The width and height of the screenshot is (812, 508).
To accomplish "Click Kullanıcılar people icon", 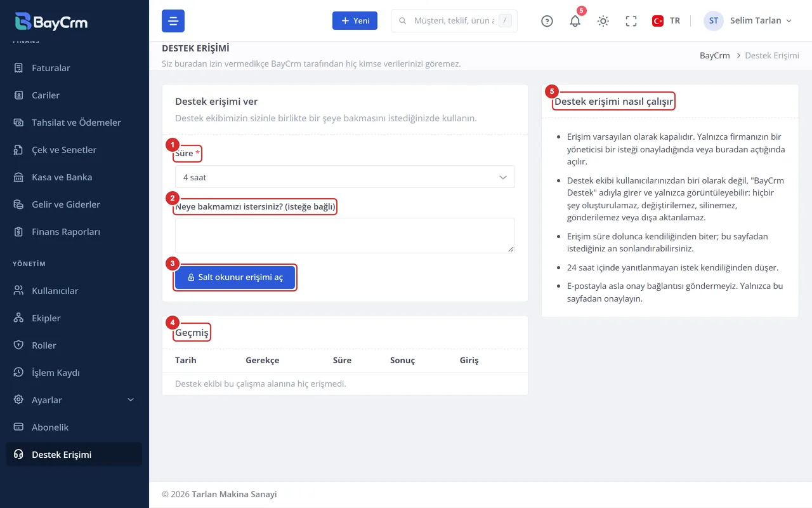I will [19, 291].
